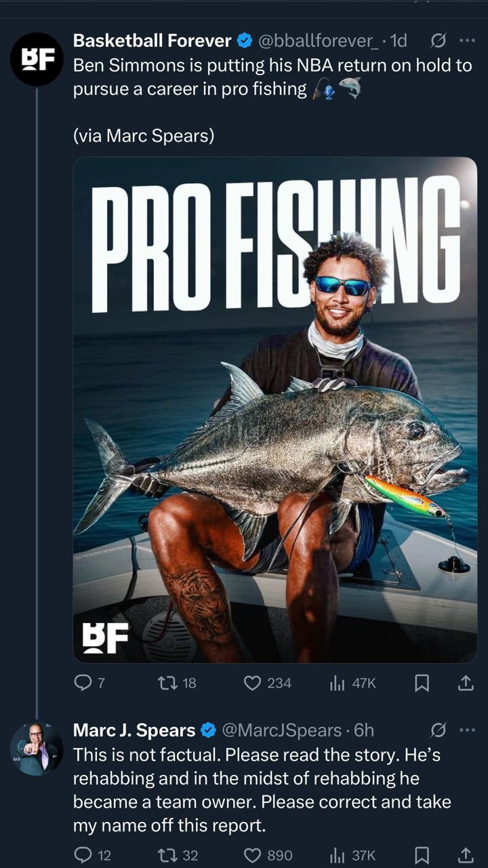Open more options on Marc Spears' reply
The image size is (488, 868).
pyautogui.click(x=467, y=730)
